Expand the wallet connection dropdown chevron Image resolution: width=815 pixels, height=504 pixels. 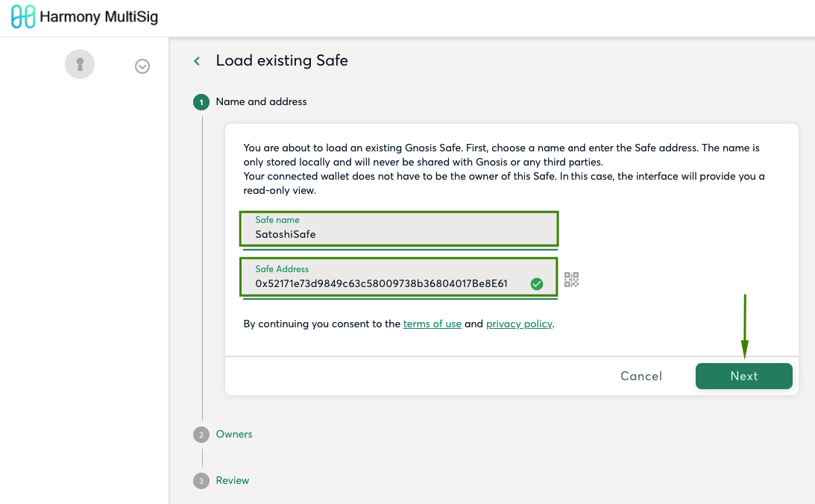point(142,66)
